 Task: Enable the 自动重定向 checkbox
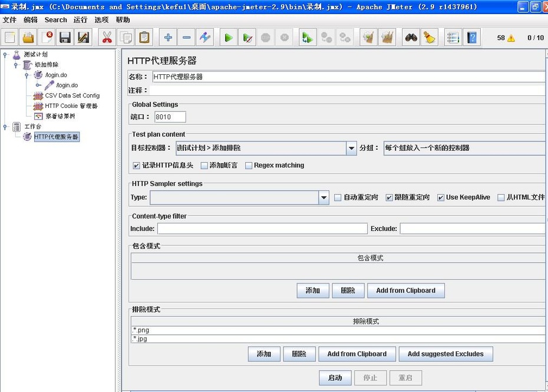[338, 197]
